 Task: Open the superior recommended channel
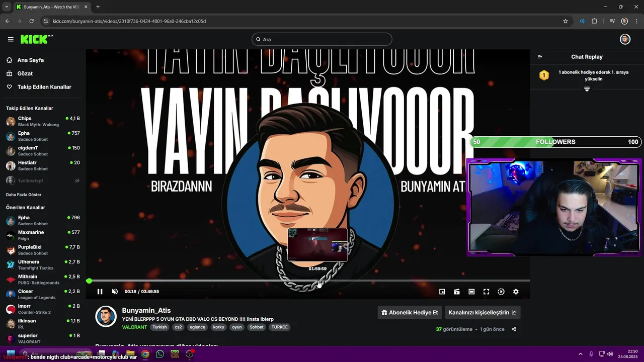click(x=43, y=338)
